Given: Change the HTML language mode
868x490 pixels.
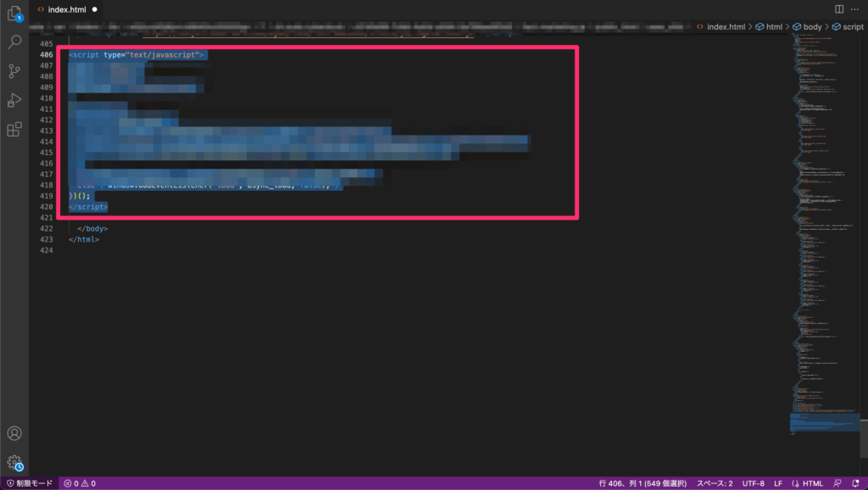Looking at the screenshot, I should pos(812,483).
